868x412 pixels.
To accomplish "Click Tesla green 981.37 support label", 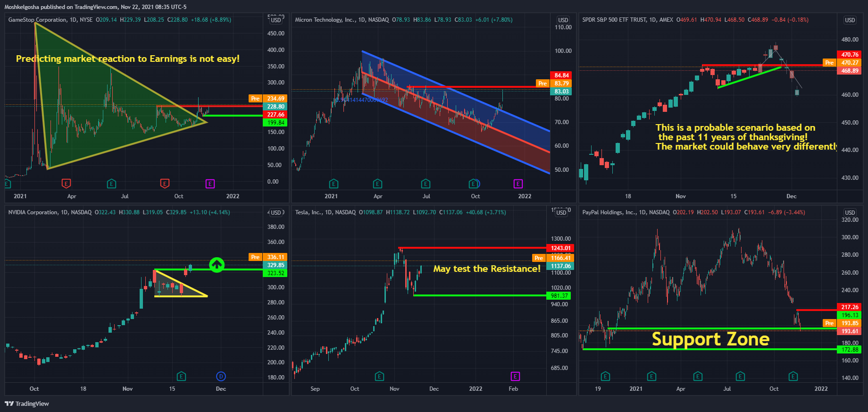I will coord(559,296).
